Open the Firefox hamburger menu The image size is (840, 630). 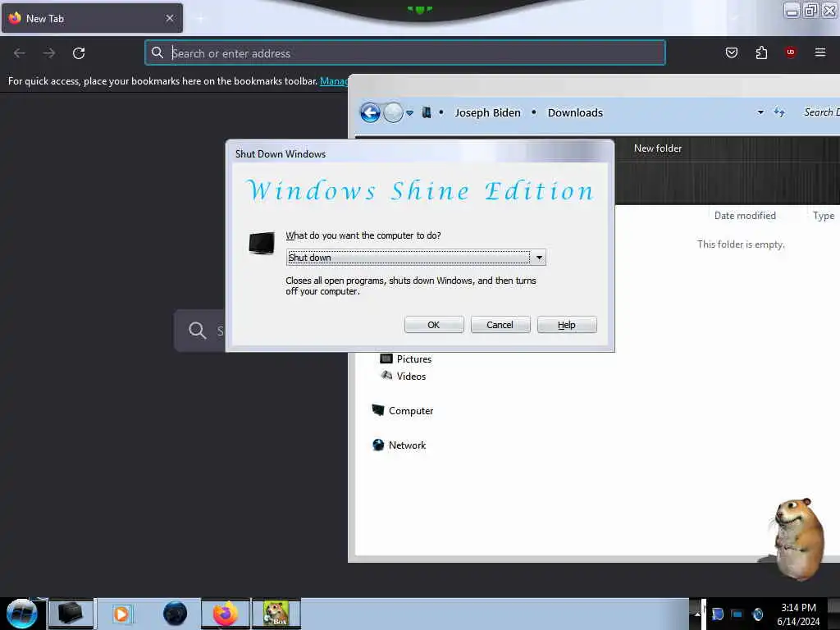(x=819, y=52)
